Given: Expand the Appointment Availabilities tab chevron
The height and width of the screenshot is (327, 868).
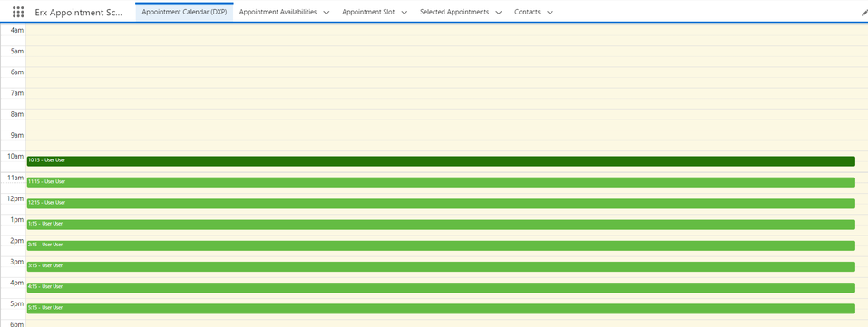Looking at the screenshot, I should coord(326,12).
